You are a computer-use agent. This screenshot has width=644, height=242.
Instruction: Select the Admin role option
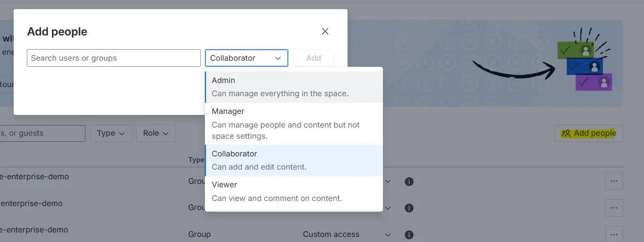(293, 87)
